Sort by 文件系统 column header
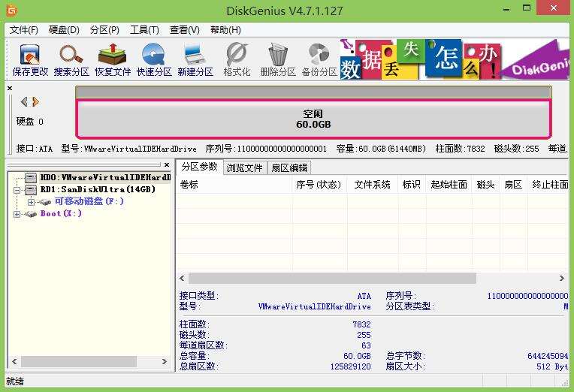The height and width of the screenshot is (392, 574). point(373,185)
